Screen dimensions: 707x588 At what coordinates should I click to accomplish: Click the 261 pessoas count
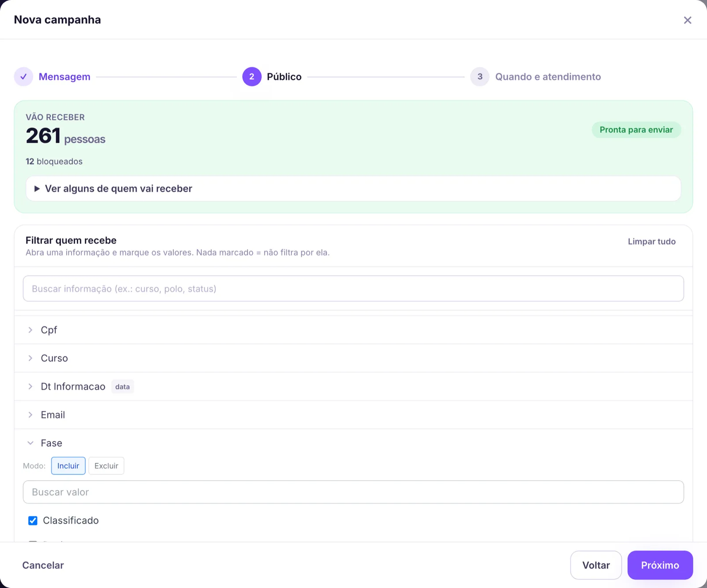(x=65, y=136)
